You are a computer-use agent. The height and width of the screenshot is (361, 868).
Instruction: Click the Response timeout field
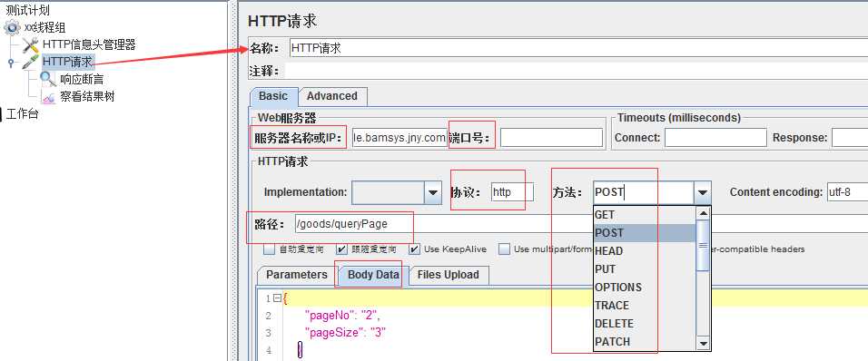850,138
